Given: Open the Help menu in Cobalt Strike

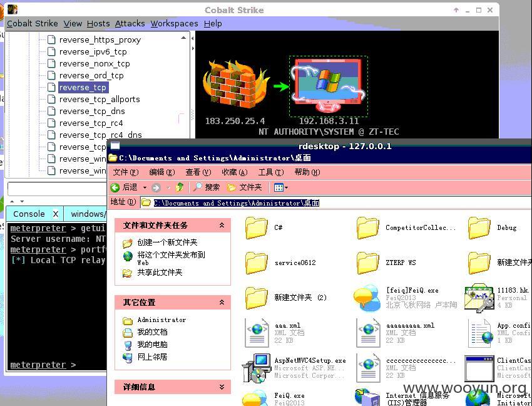Looking at the screenshot, I should click(x=213, y=23).
